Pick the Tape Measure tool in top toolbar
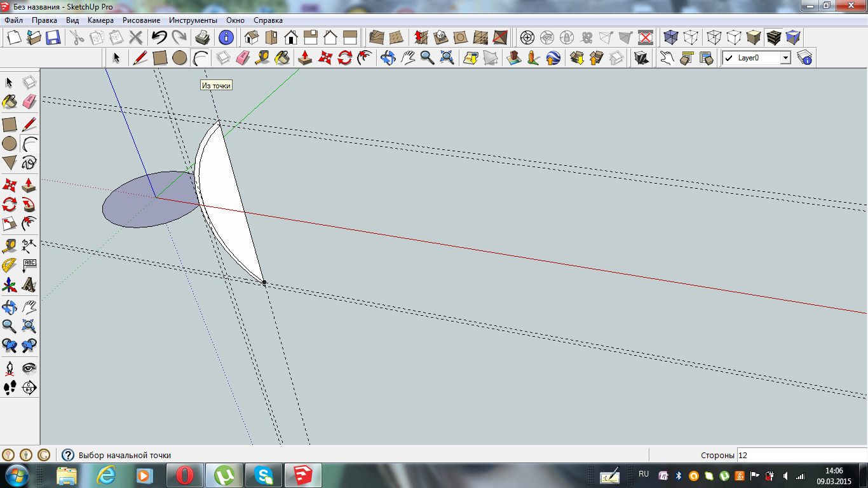868x488 pixels. [262, 58]
